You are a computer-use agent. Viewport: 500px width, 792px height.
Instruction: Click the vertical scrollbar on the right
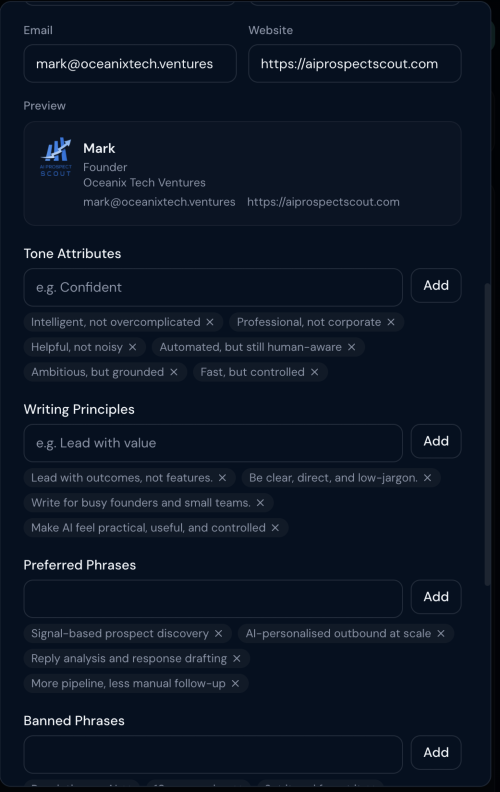[487, 434]
